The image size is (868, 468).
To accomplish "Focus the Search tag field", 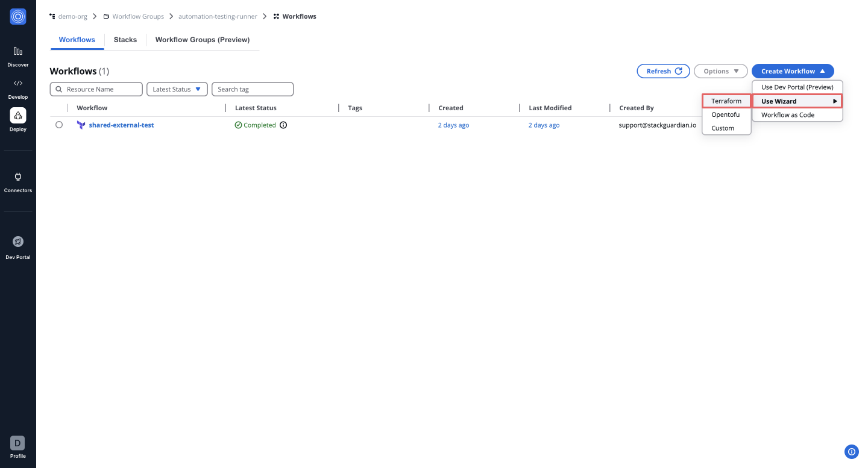I will [253, 89].
